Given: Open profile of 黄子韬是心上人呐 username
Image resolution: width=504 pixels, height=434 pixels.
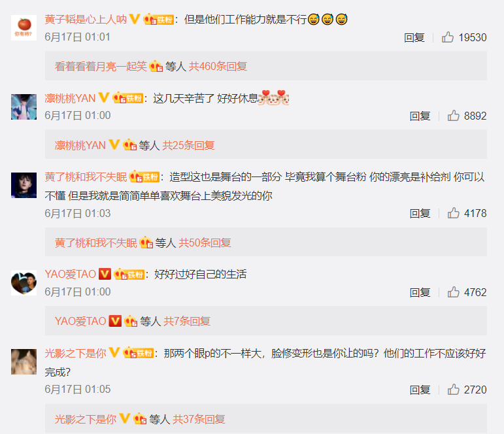Looking at the screenshot, I should [86, 20].
